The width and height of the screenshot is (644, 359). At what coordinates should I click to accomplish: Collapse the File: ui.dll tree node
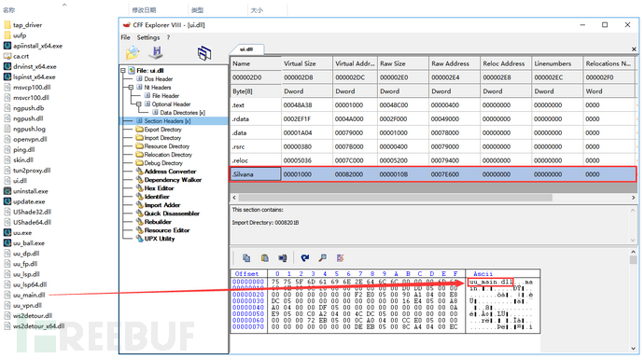click(123, 71)
